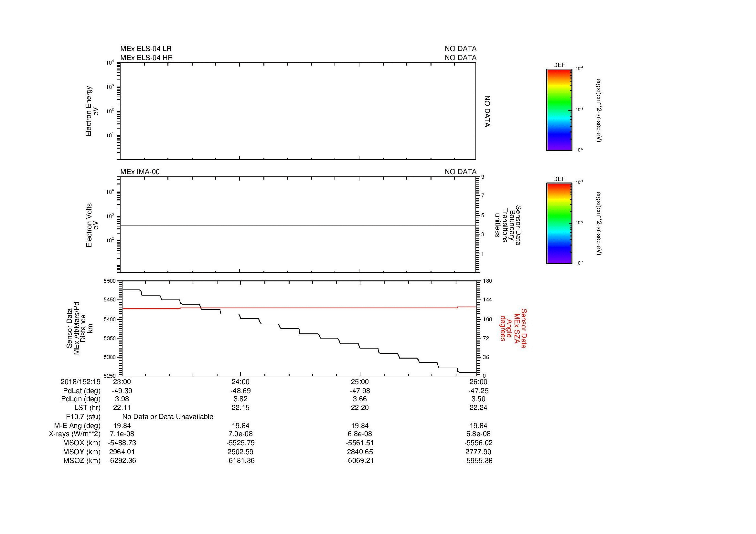
Task: Click the 'M-E Ang (deg)' row label
Action: click(77, 426)
